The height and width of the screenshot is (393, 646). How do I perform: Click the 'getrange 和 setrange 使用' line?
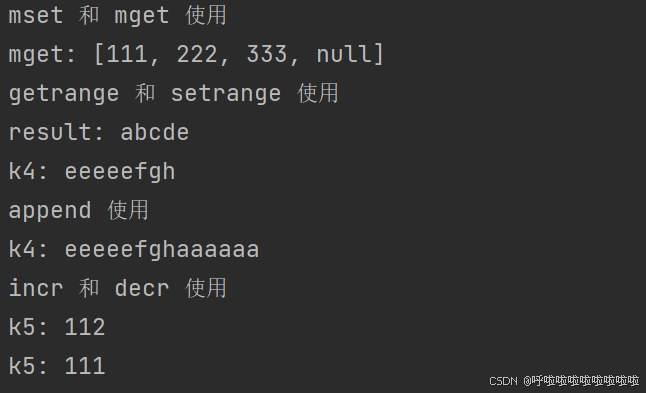pyautogui.click(x=173, y=93)
